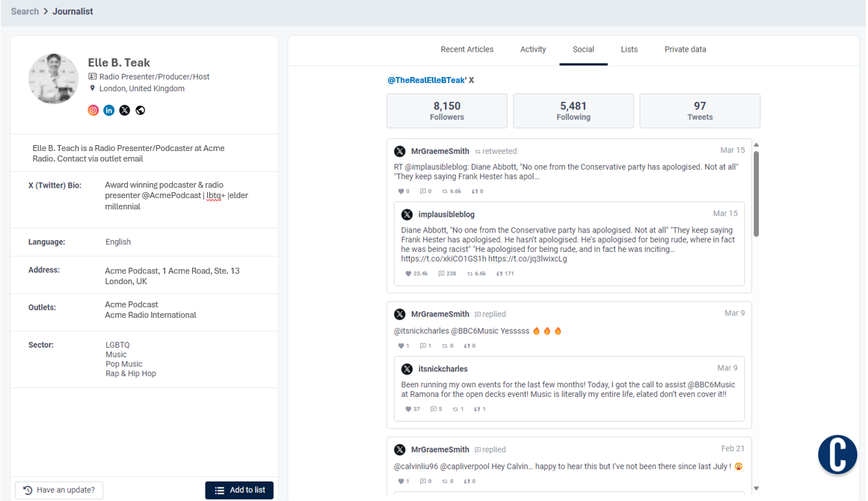Open the Activity tab

tap(533, 49)
